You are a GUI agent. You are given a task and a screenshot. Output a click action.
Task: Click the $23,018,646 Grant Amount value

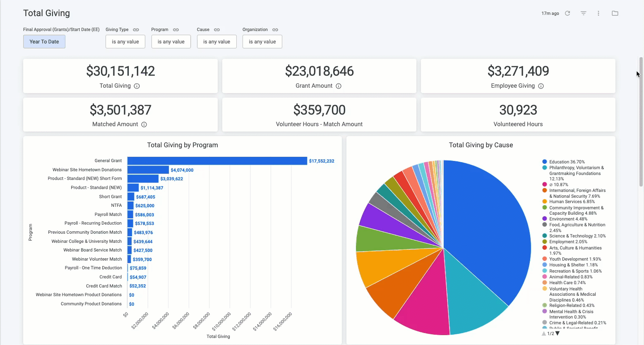click(x=319, y=71)
